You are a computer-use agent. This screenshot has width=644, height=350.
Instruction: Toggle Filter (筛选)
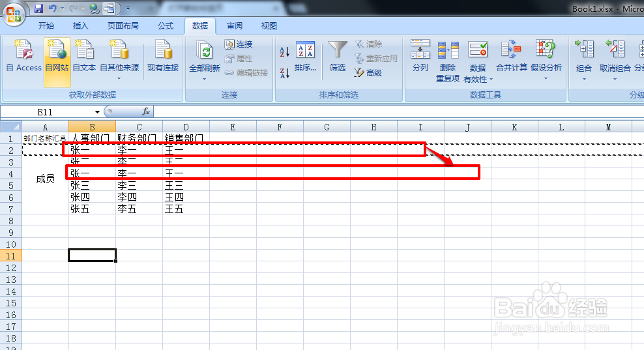[338, 56]
